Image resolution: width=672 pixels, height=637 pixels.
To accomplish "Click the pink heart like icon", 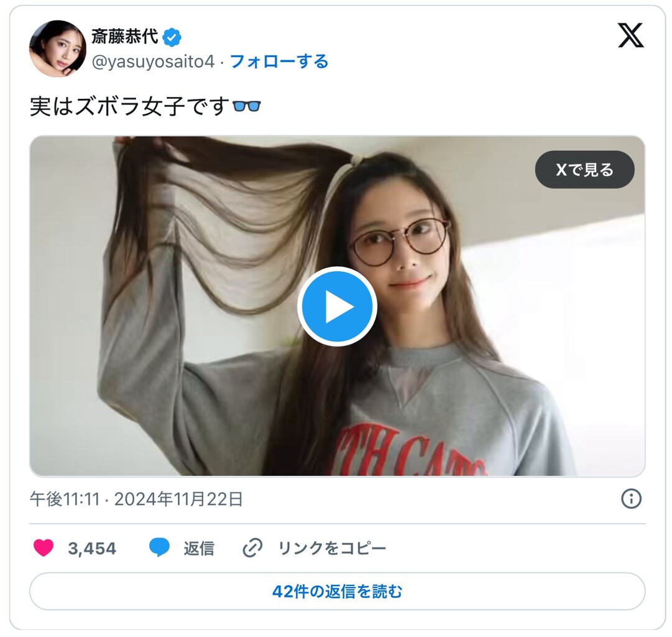I will click(44, 548).
